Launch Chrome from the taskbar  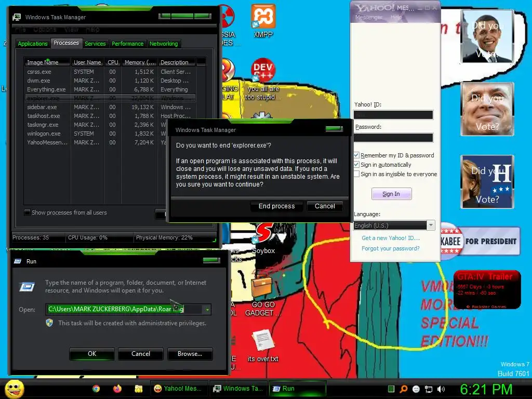tap(96, 389)
